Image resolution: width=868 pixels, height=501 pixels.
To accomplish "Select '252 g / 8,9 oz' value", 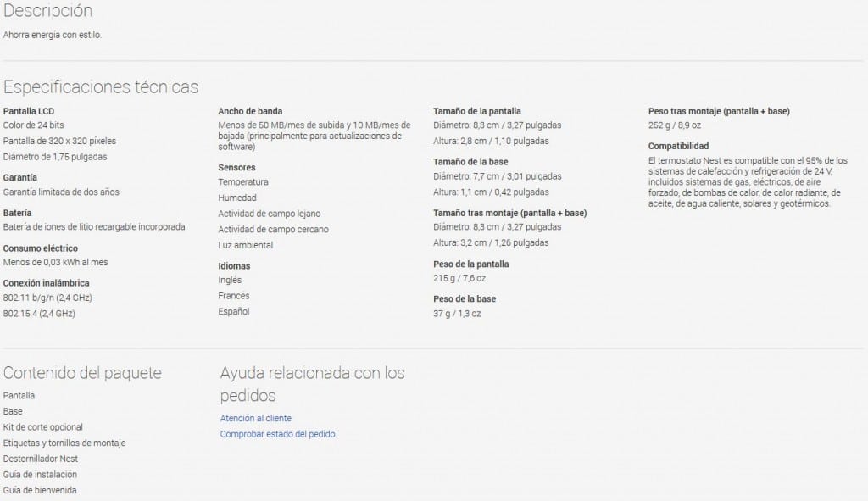I will point(675,125).
